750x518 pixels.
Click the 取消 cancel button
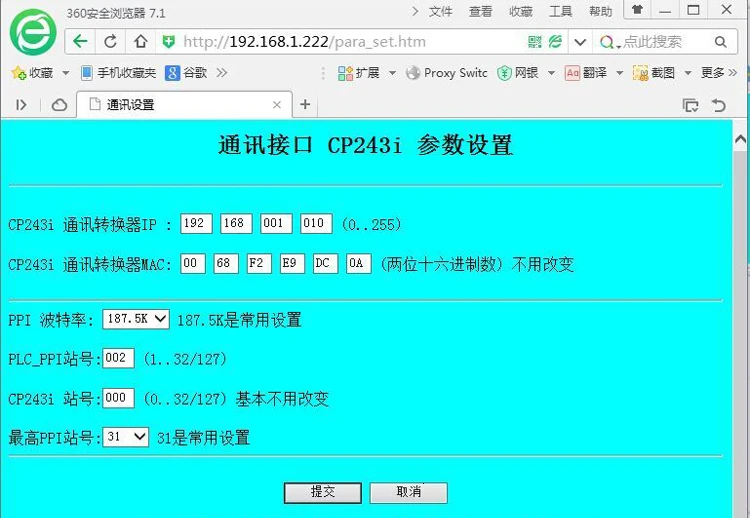pyautogui.click(x=409, y=493)
